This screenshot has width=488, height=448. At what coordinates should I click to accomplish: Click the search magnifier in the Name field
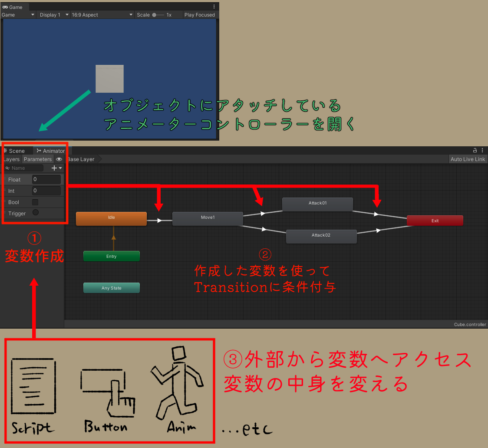(8, 168)
